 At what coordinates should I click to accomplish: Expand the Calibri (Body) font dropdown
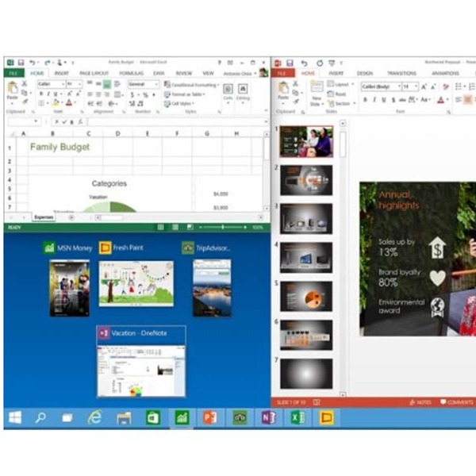click(397, 86)
